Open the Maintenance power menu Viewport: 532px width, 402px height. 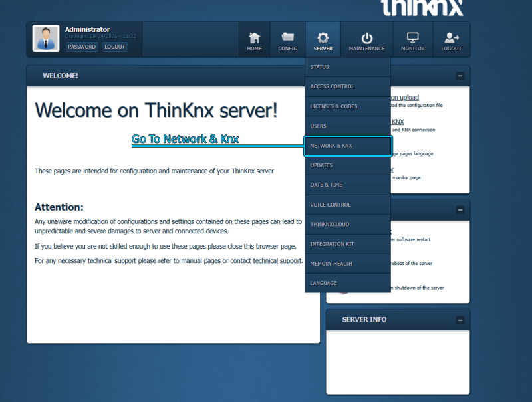tap(366, 40)
